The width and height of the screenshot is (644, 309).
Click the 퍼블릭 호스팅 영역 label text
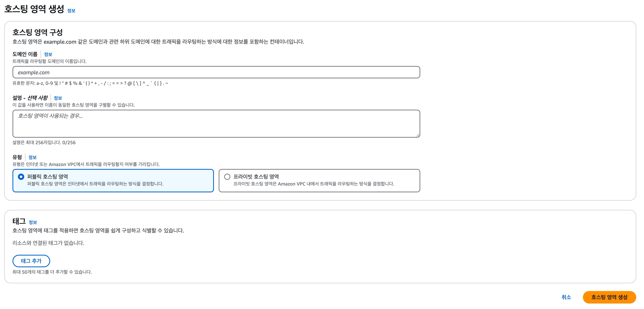pyautogui.click(x=48, y=177)
